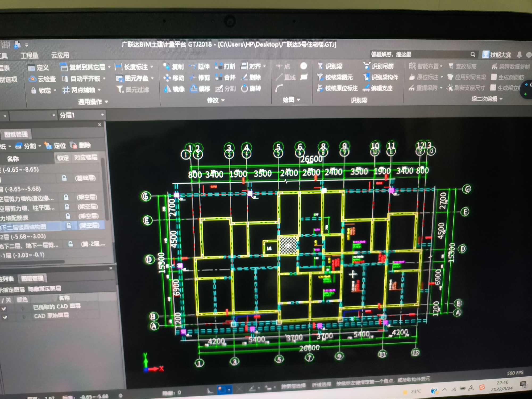The height and width of the screenshot is (399, 532).
Task: Toggle 已提取的 CAD 图层 checkbox
Action: point(4,309)
